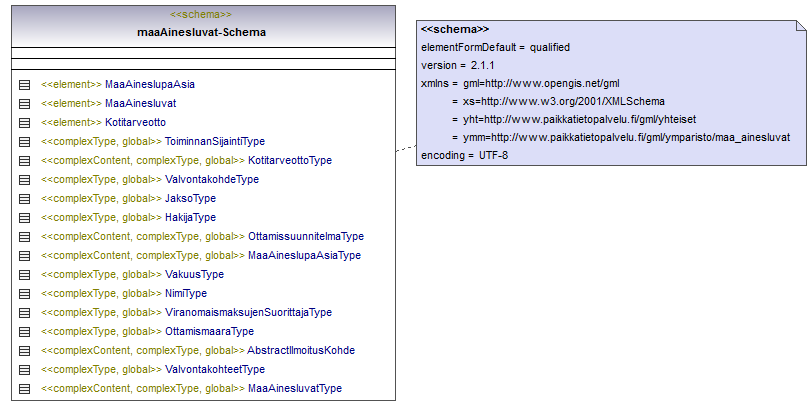Select the icon left of Kotitarveotto element
Image resolution: width=811 pixels, height=405 pixels.
tap(25, 122)
